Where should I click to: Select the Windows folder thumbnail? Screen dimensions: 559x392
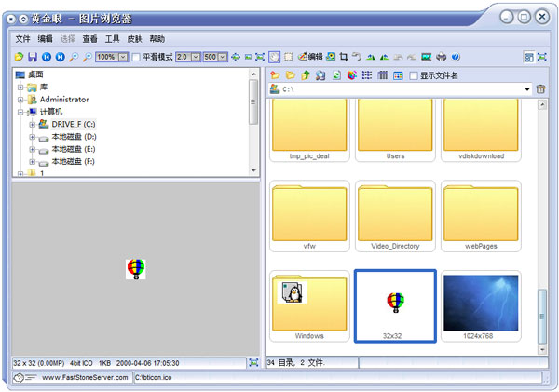pos(309,306)
